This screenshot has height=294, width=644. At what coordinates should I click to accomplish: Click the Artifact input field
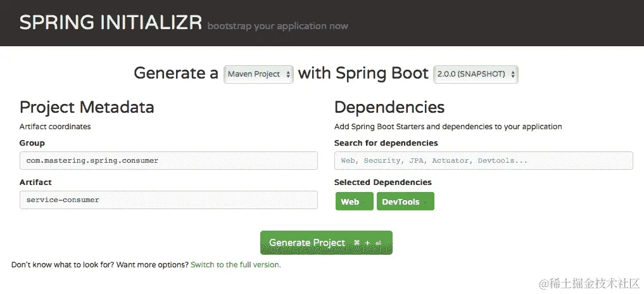[168, 200]
